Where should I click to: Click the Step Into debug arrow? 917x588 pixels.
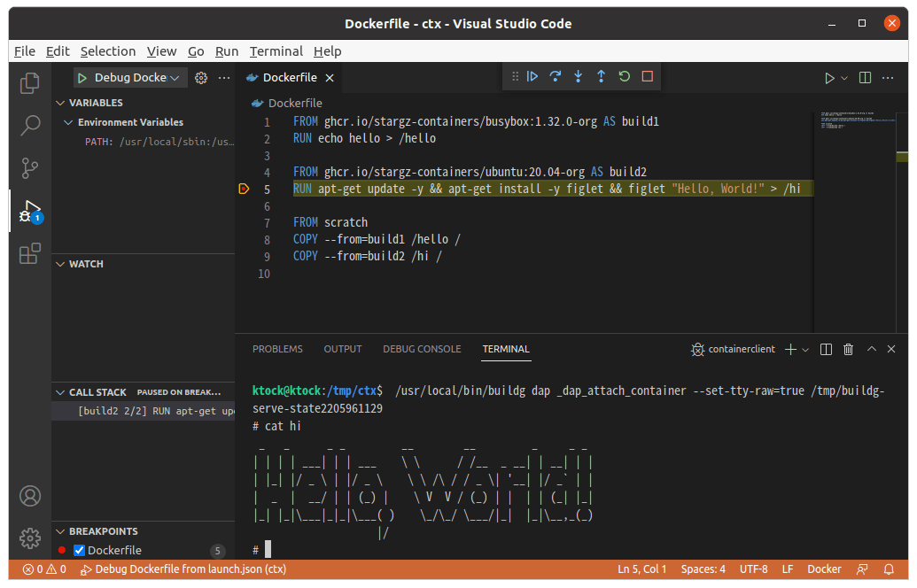coord(579,77)
